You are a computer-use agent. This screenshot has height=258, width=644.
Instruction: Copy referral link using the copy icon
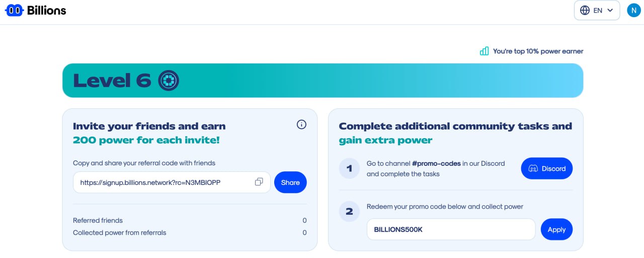tap(259, 182)
